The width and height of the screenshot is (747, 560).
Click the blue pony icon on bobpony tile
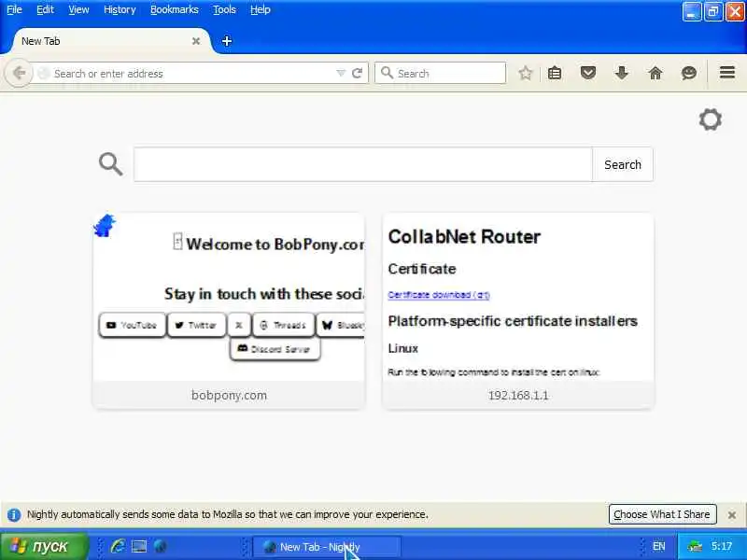[x=105, y=225]
